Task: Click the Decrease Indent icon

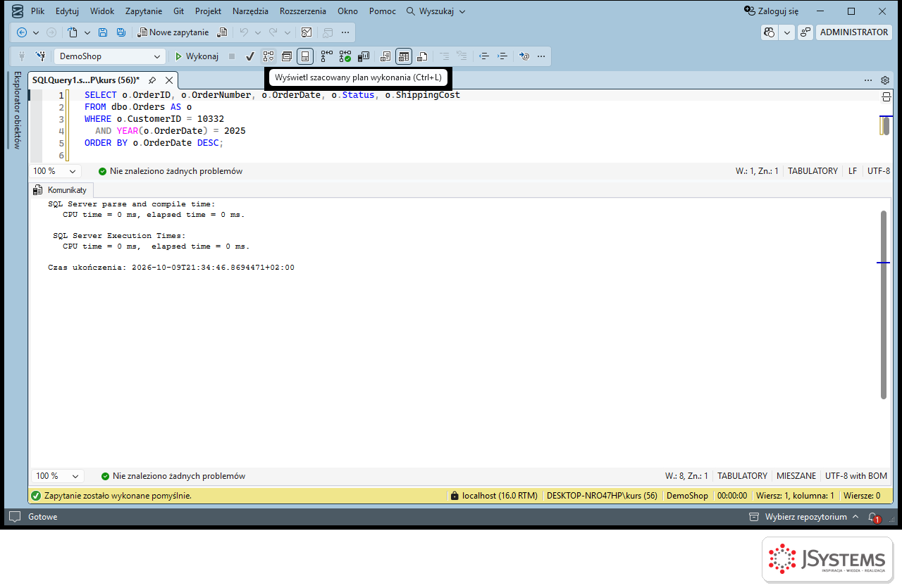Action: [x=483, y=56]
